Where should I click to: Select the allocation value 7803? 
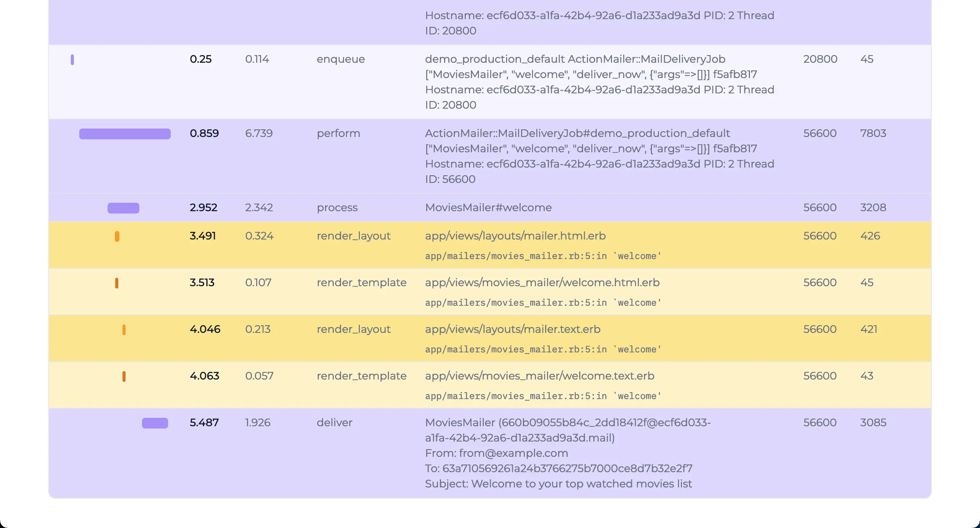click(x=873, y=133)
